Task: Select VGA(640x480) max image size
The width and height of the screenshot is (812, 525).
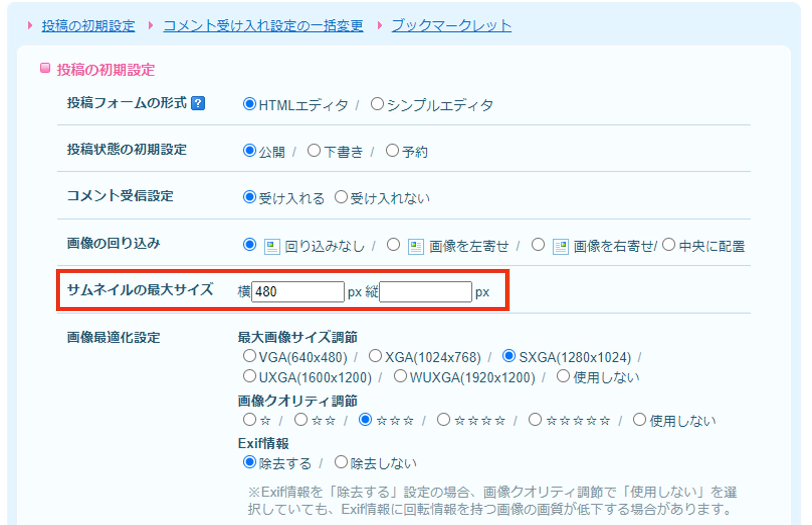Action: (x=250, y=356)
